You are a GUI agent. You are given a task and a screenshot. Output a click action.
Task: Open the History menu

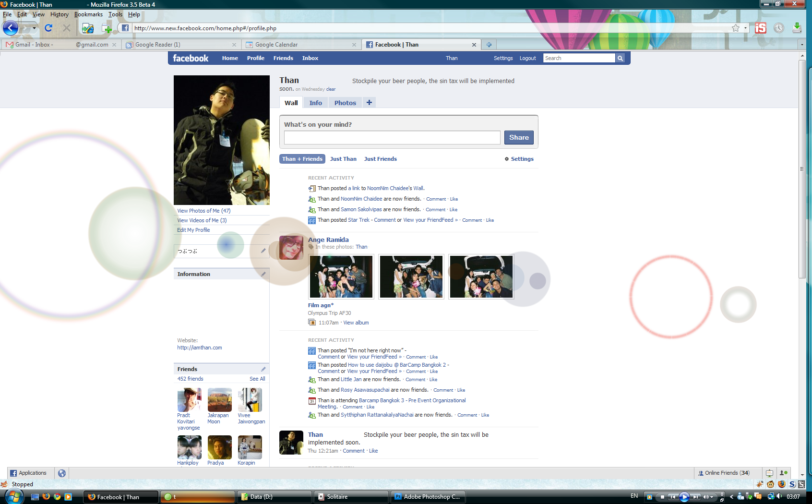click(60, 14)
